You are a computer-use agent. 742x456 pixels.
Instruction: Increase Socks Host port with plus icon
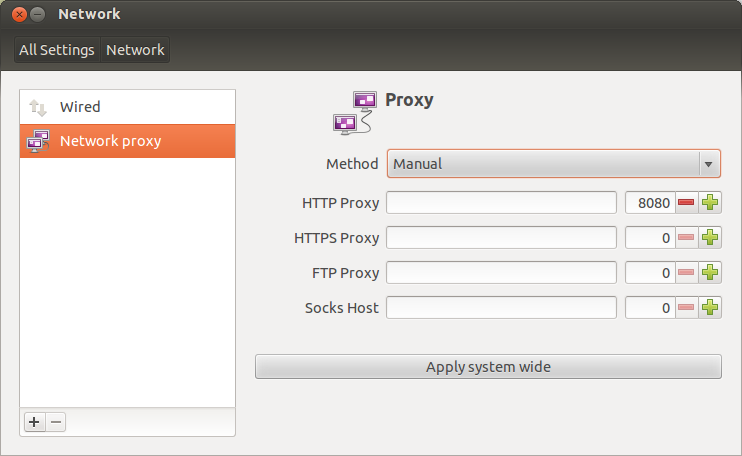point(710,307)
